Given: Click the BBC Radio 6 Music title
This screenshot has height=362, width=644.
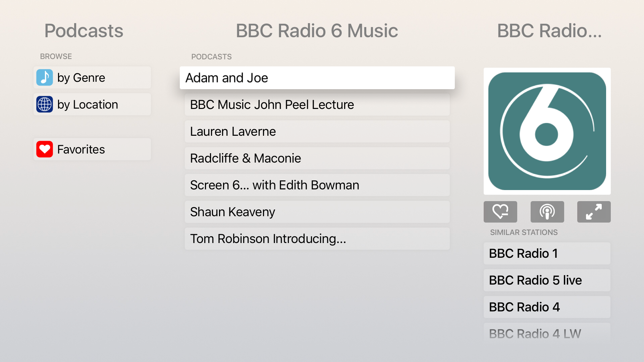Looking at the screenshot, I should 317,31.
